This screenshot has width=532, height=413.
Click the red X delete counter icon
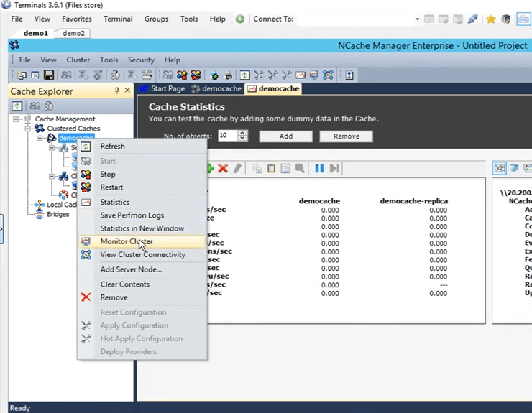pos(223,168)
